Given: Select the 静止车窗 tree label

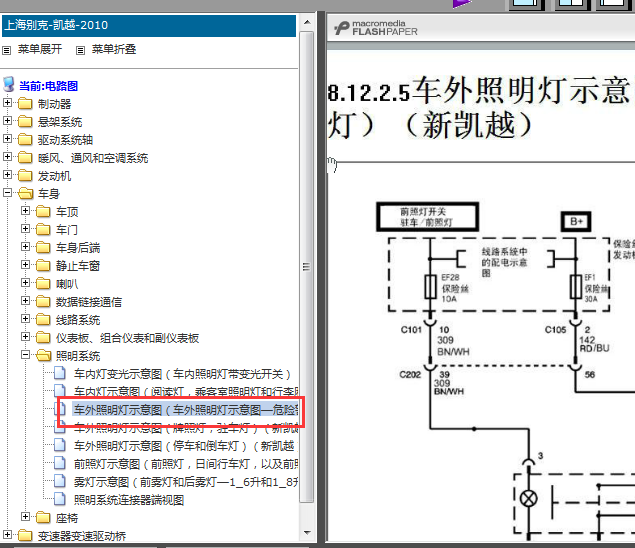Looking at the screenshot, I should pos(78,266).
